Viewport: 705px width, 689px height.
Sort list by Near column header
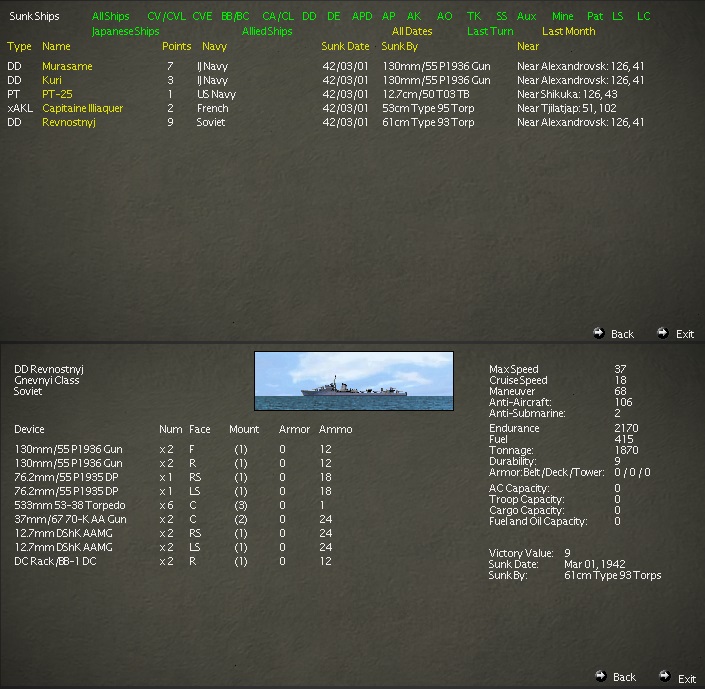coord(528,46)
